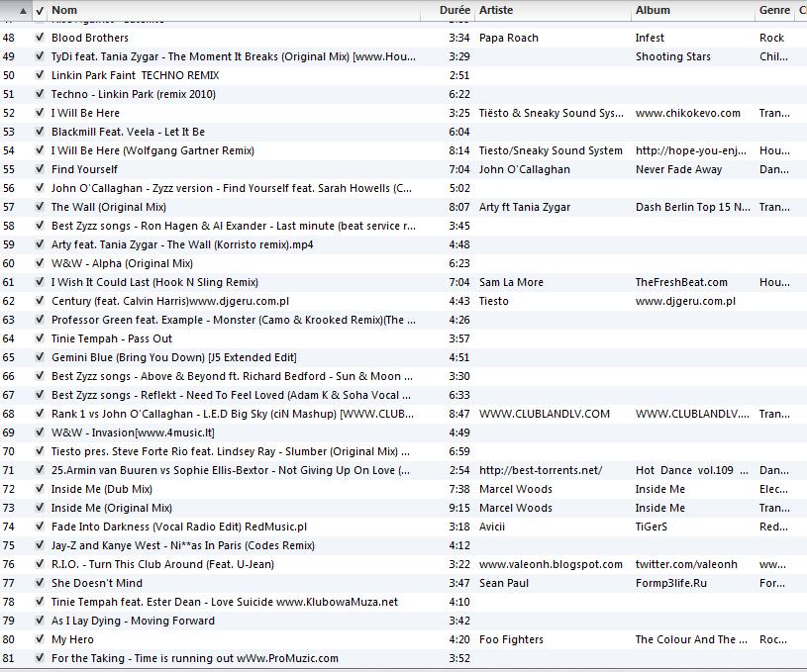Uncheck the She Doesn't Mind checkbox
Image resolution: width=807 pixels, height=672 pixels.
[x=40, y=583]
